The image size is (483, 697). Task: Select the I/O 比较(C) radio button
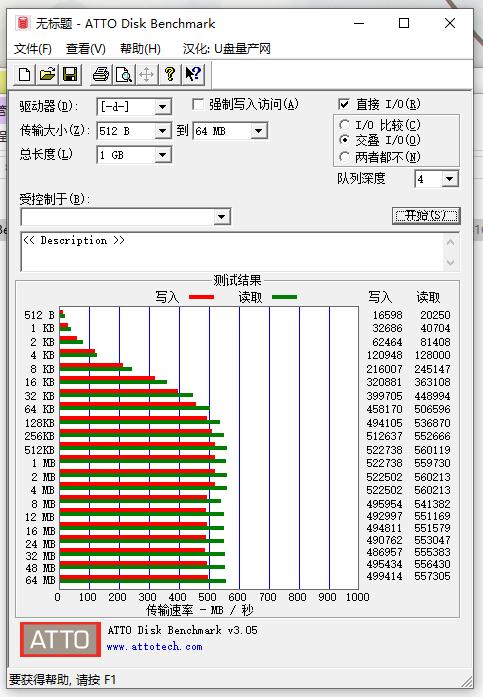344,124
